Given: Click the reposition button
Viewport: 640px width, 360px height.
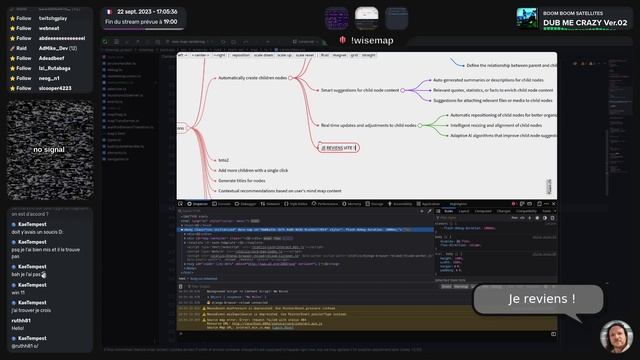Looking at the screenshot, I should (x=240, y=55).
